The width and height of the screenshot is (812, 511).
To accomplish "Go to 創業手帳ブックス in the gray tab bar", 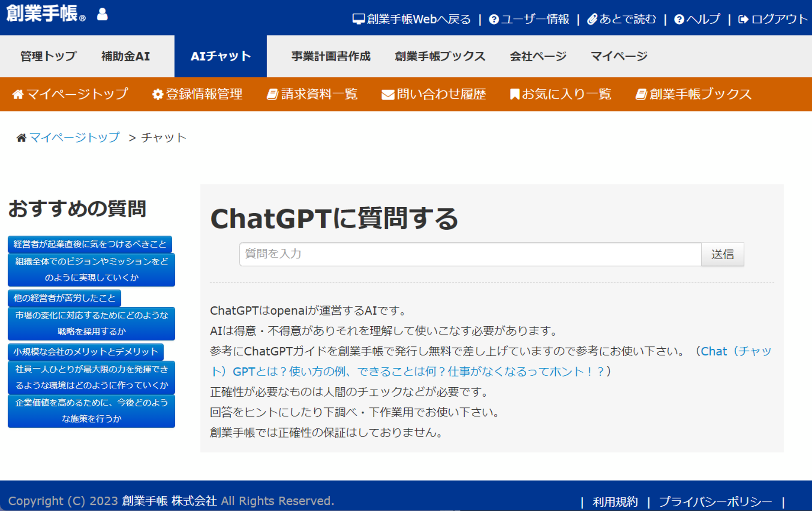I will coord(440,56).
